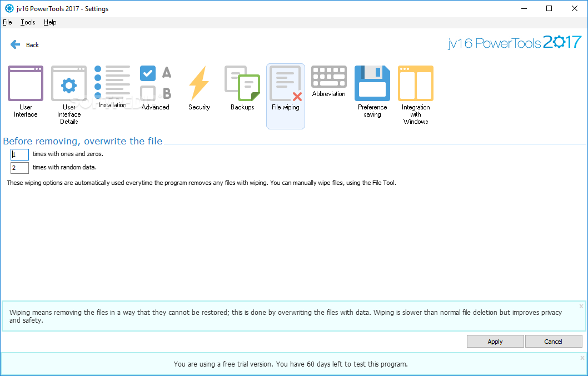Click the 'times with random data.' label
588x376 pixels.
point(64,167)
